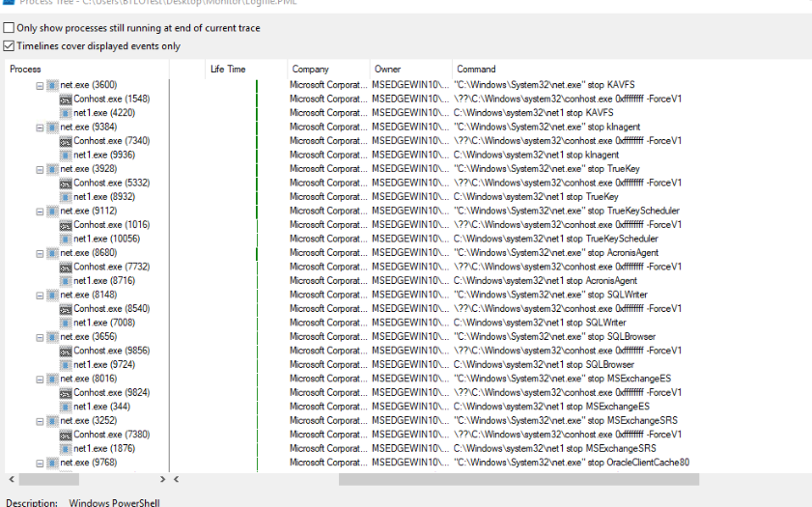The image size is (812, 507).
Task: Collapse the net.exe (3928) tree node
Action: 40,169
